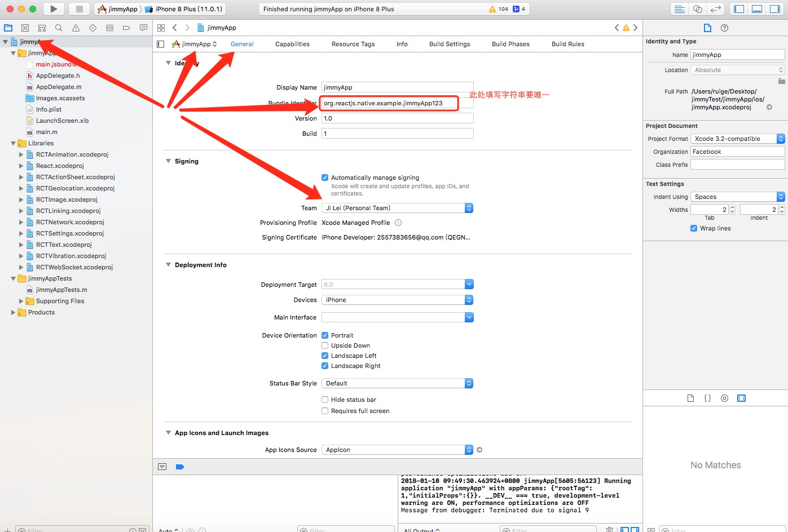Clear the console with the trash icon

pyautogui.click(x=609, y=529)
